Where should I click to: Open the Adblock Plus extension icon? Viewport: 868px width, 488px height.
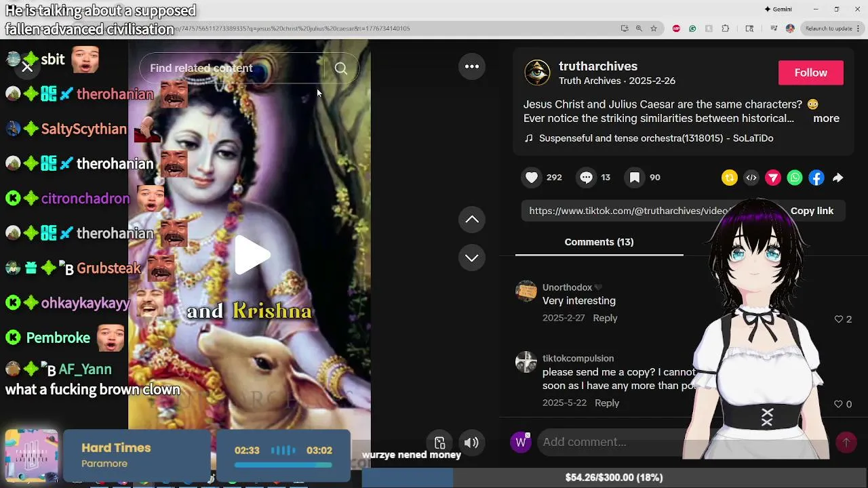tap(676, 28)
